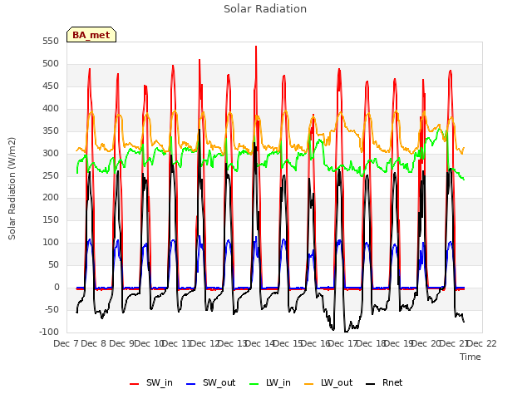
Task: Click the Solar Radiation (W/m2) y-axis label
Action: tap(12, 189)
